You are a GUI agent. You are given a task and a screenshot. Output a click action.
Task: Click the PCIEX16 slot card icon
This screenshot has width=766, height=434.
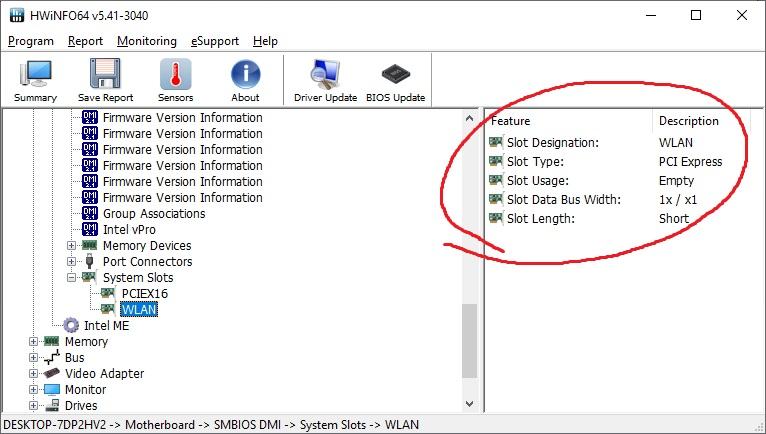107,293
